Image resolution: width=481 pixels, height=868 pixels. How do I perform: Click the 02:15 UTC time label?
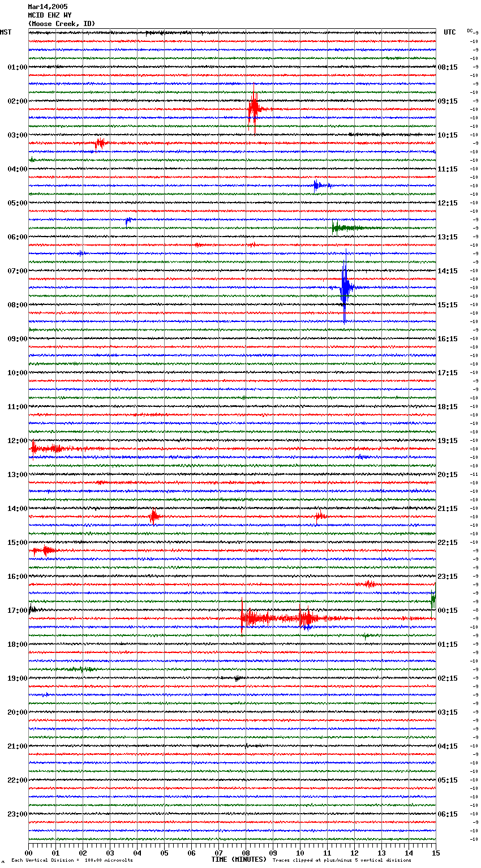click(448, 678)
